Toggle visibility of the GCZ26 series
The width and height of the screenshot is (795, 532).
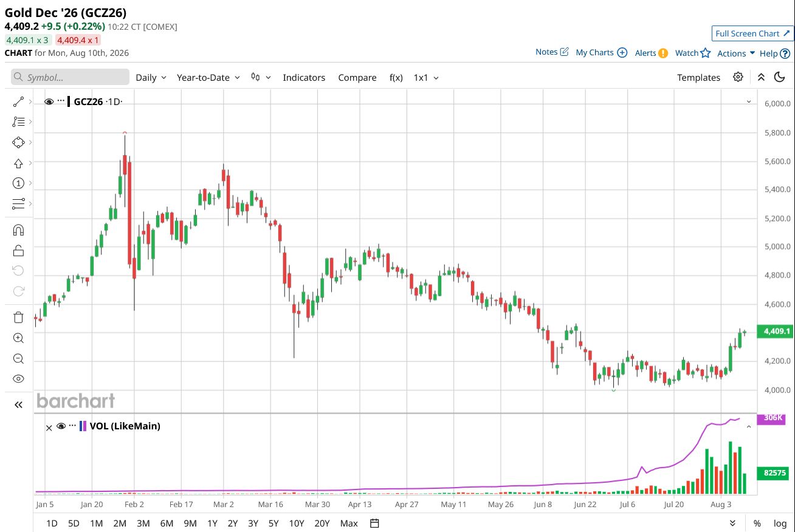(x=49, y=101)
